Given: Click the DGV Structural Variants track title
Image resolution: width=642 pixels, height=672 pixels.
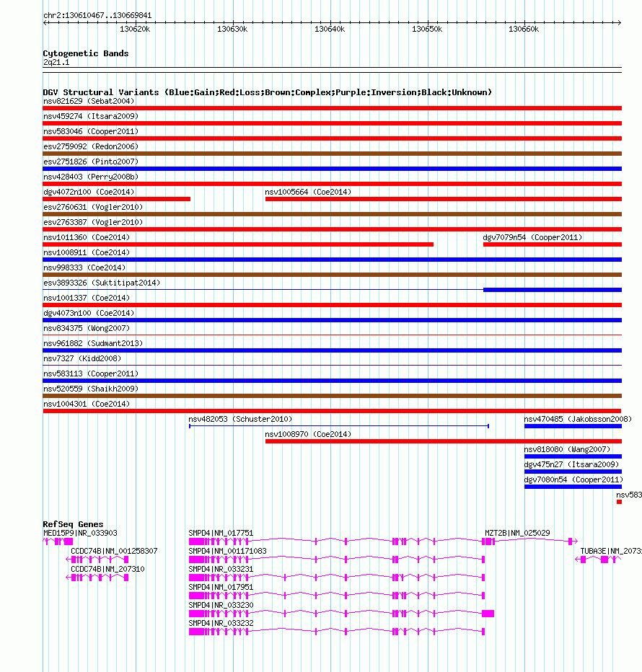Looking at the screenshot, I should [267, 92].
